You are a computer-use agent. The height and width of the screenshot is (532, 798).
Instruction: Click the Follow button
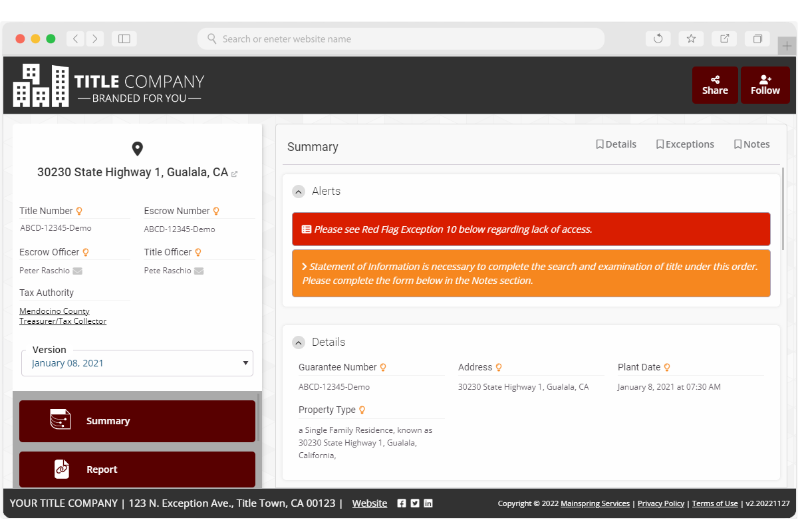coord(765,85)
